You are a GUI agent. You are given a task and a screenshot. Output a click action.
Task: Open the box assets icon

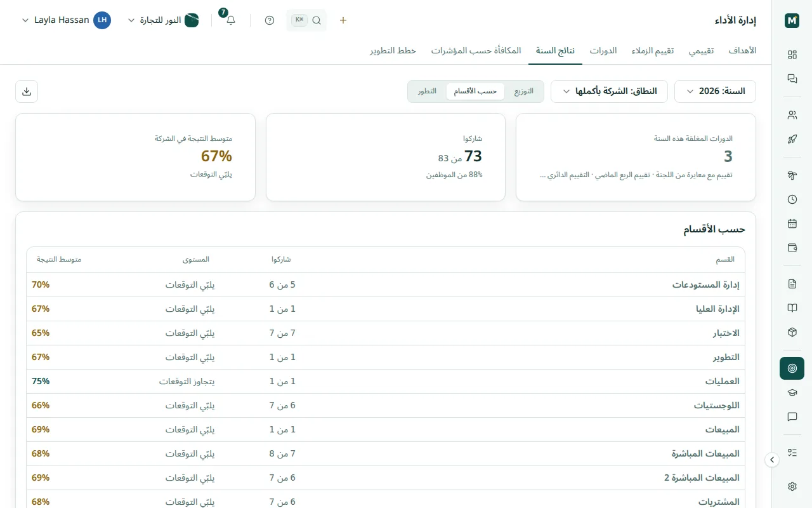[792, 332]
